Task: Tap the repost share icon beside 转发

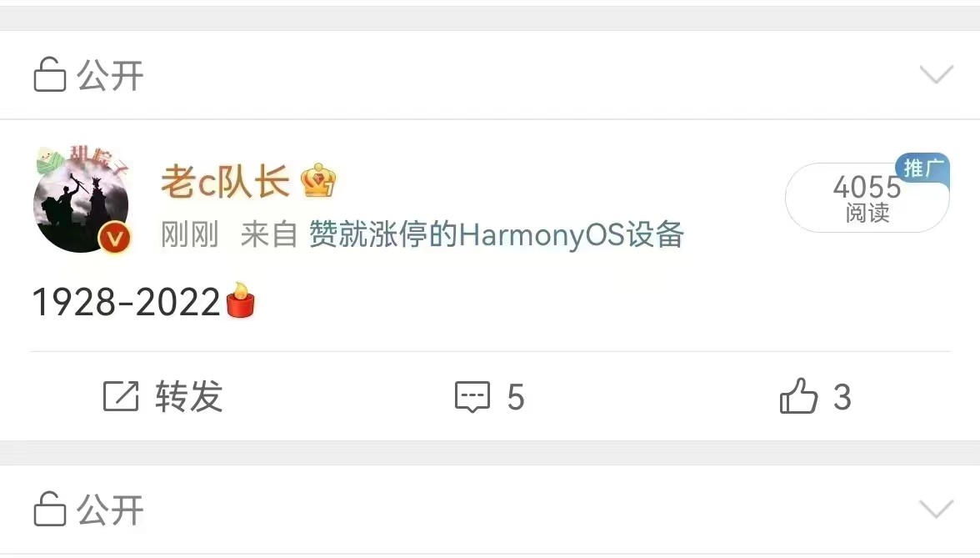Action: tap(121, 396)
